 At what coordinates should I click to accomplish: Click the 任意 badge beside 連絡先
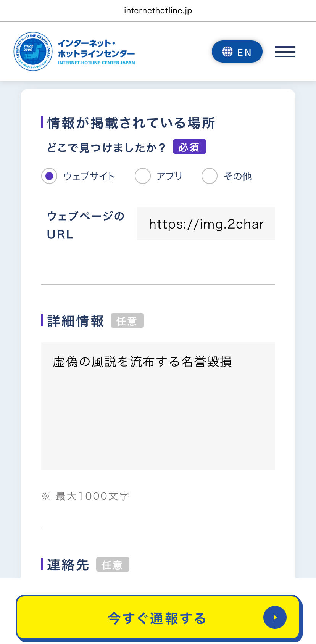click(113, 564)
